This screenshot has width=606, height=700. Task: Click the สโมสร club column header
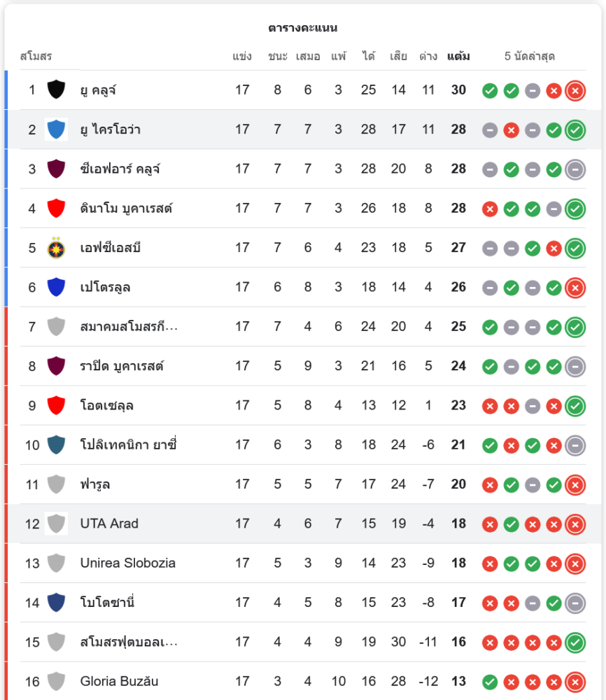tap(36, 56)
